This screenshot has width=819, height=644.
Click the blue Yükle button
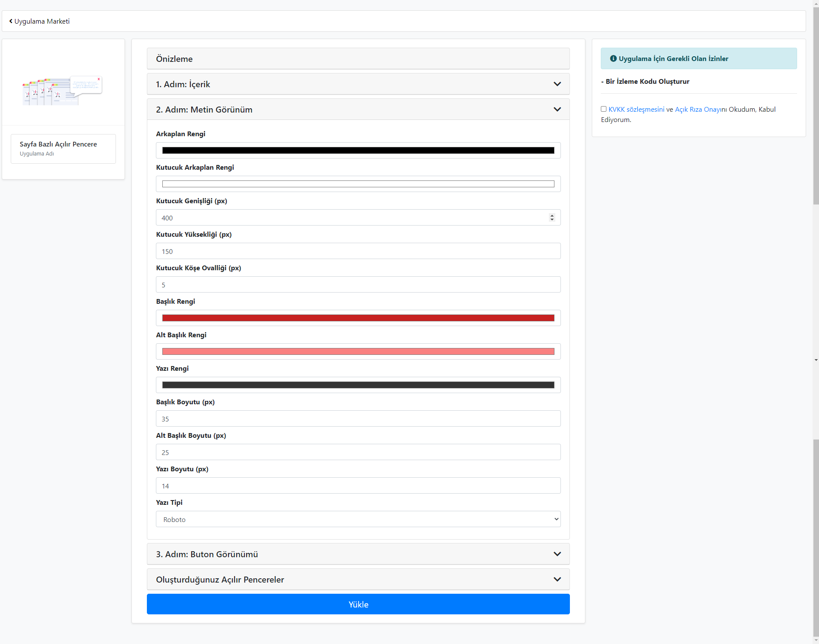(x=358, y=604)
